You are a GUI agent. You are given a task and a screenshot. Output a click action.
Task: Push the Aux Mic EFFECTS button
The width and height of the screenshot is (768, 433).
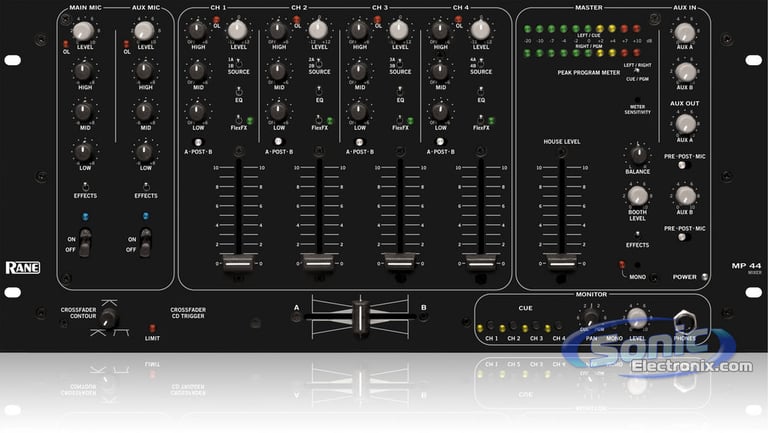pyautogui.click(x=146, y=187)
